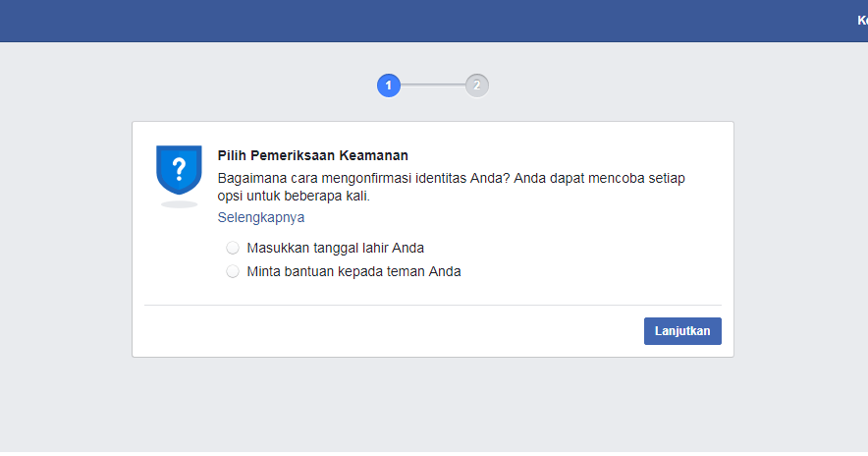Click the cut-off 'Ke' link in header
The width and height of the screenshot is (868, 456).
pos(862,21)
